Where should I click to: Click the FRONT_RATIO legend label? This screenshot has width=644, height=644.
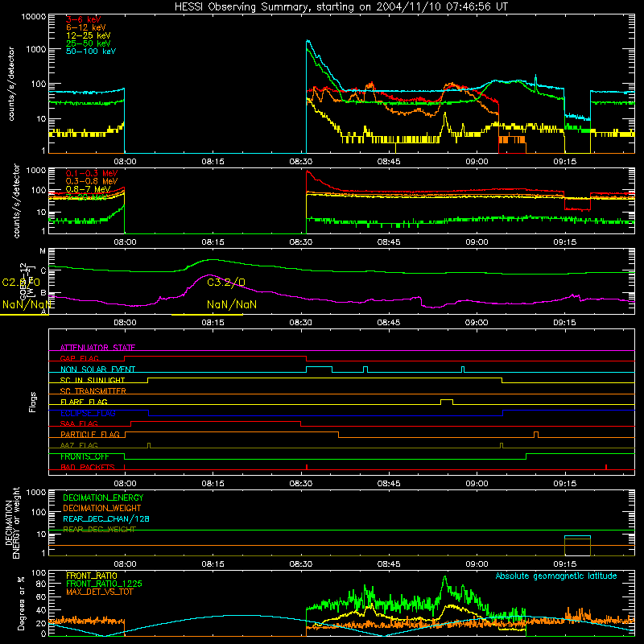[92, 576]
